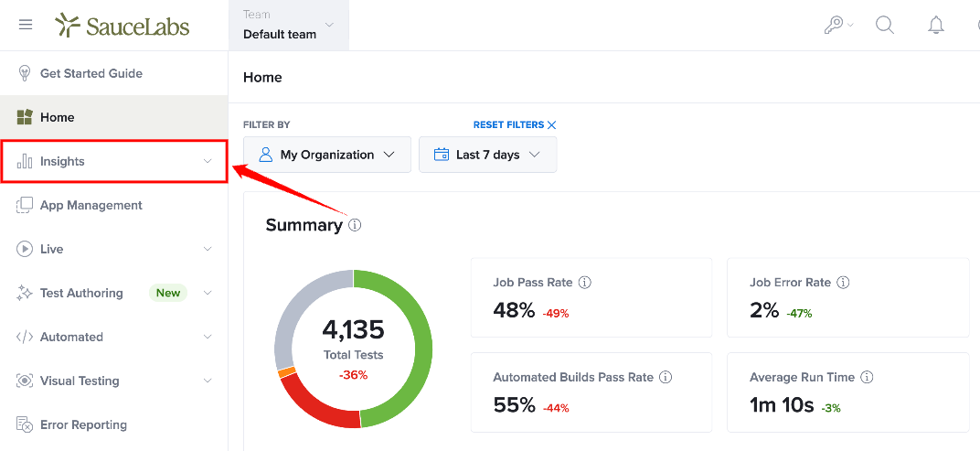Open the hamburger navigation menu
The height and width of the screenshot is (451, 980).
pyautogui.click(x=26, y=25)
